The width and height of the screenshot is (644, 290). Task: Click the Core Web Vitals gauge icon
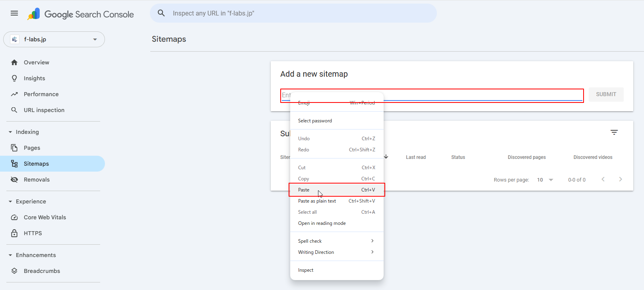[x=14, y=217]
